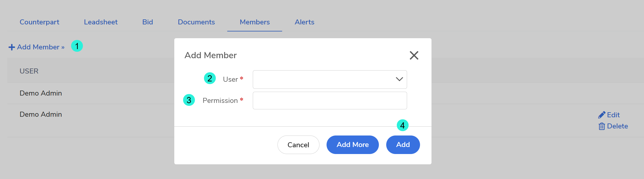This screenshot has width=644, height=179.
Task: Expand the User dropdown chevron
Action: coord(399,79)
